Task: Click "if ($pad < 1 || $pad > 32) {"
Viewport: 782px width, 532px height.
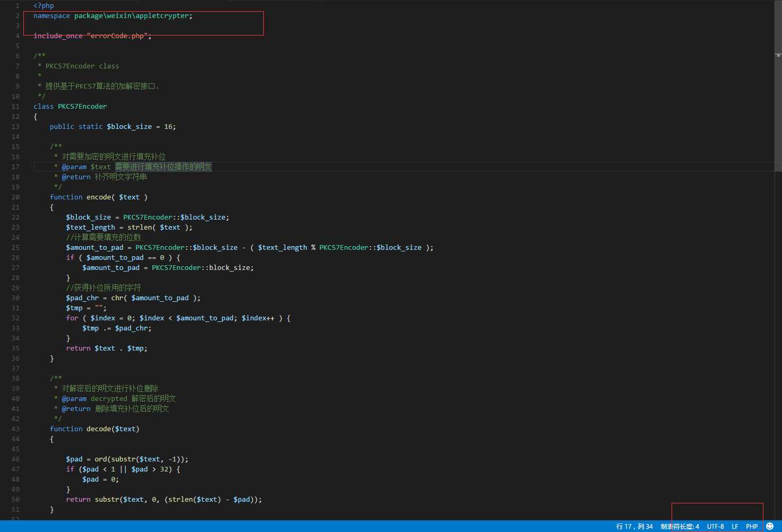Action: [x=123, y=469]
